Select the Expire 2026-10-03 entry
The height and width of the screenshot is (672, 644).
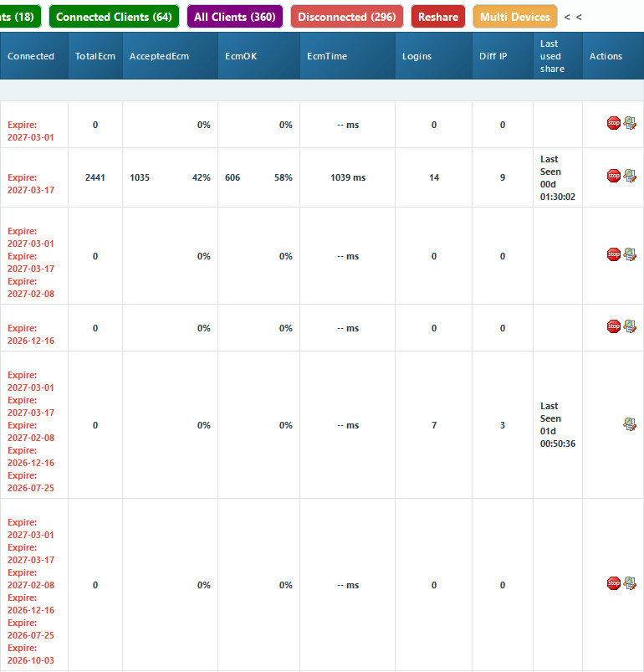coord(31,654)
